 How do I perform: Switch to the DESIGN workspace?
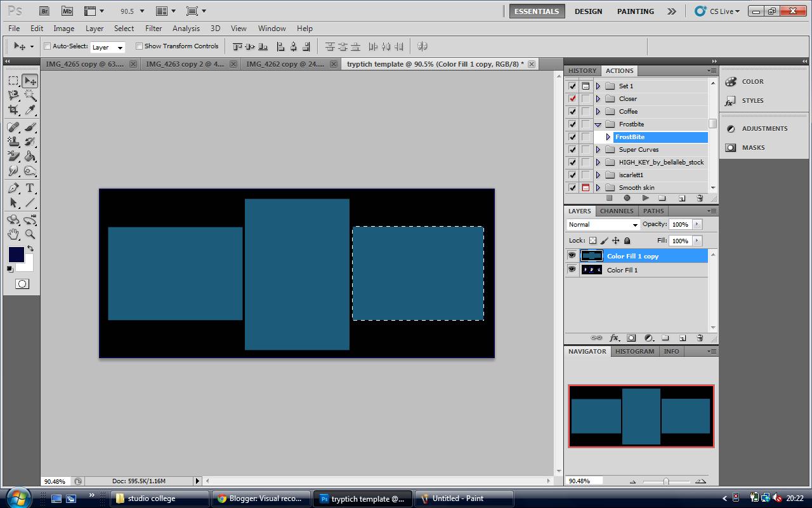tap(588, 11)
